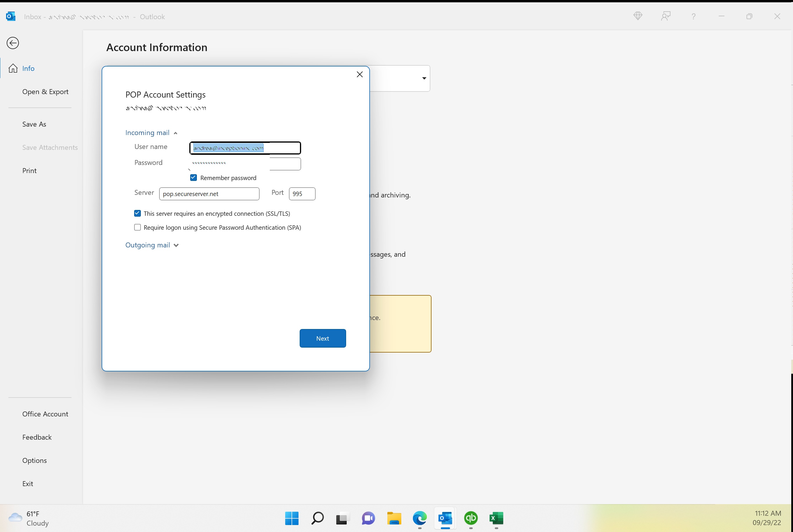Image resolution: width=793 pixels, height=532 pixels.
Task: Click the Outlook icon in taskbar
Action: [x=445, y=517]
